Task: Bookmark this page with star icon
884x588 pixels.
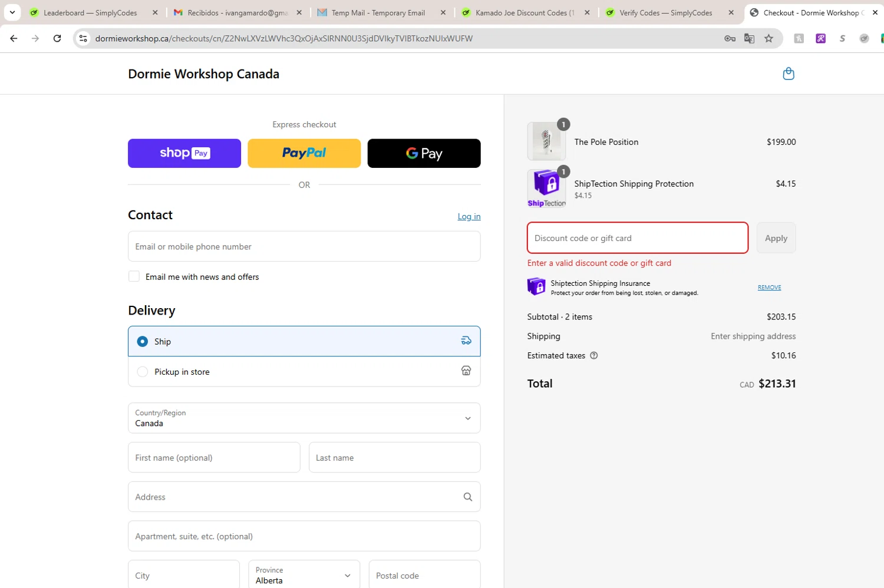Action: (x=768, y=38)
